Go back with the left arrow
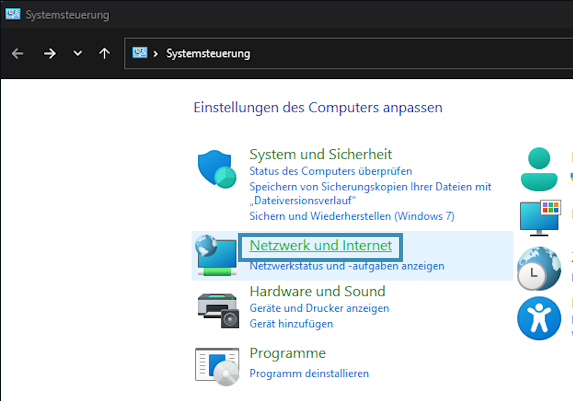The height and width of the screenshot is (401, 573). click(18, 54)
